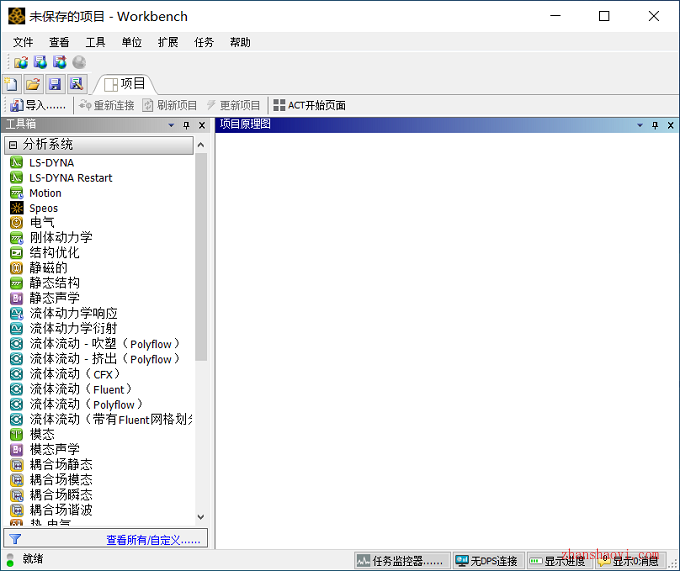Close the 项目原理图 panel
This screenshot has height=571, width=680.
click(x=670, y=125)
